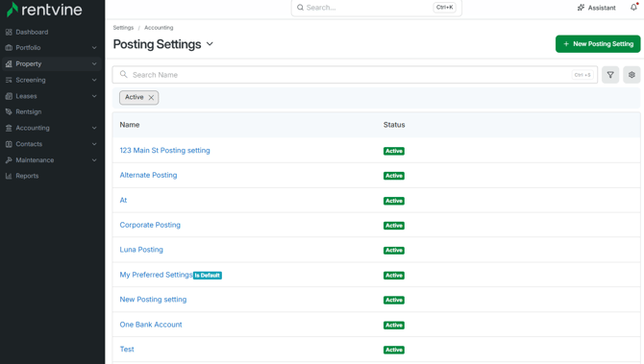Click Active status of Luna Posting
Screen dimensions: 644x364
[x=394, y=251]
